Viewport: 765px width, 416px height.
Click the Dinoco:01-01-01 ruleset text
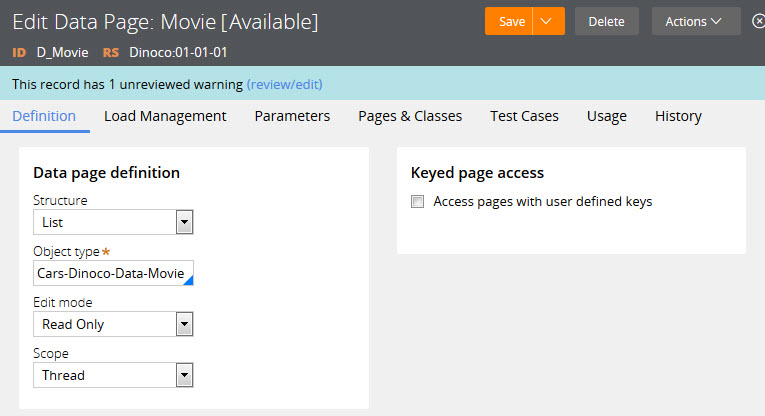[178, 53]
